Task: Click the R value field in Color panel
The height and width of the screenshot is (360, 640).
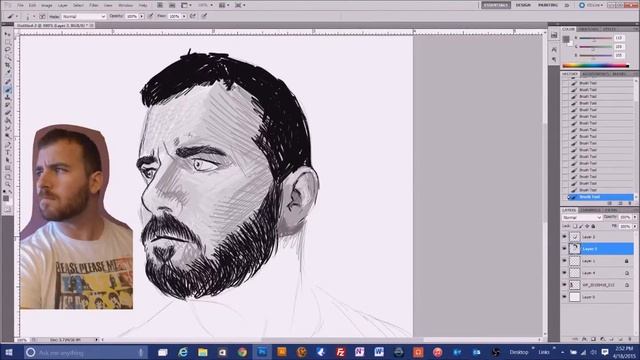Action: [x=619, y=38]
